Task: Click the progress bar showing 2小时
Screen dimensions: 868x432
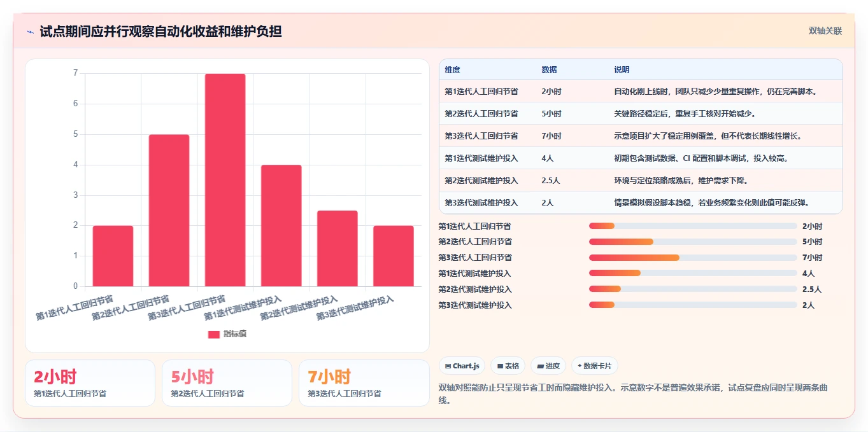Action: click(693, 226)
